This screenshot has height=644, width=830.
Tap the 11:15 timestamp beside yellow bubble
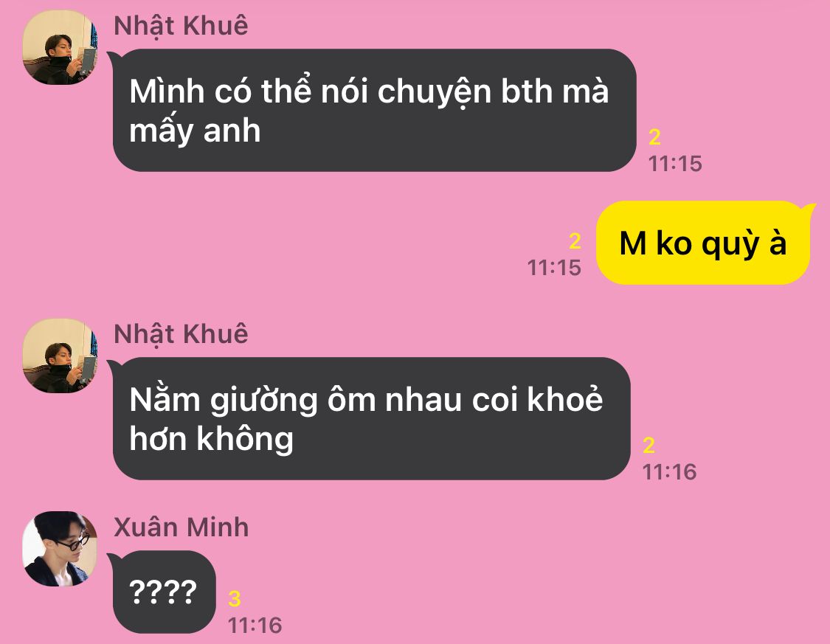tap(554, 268)
